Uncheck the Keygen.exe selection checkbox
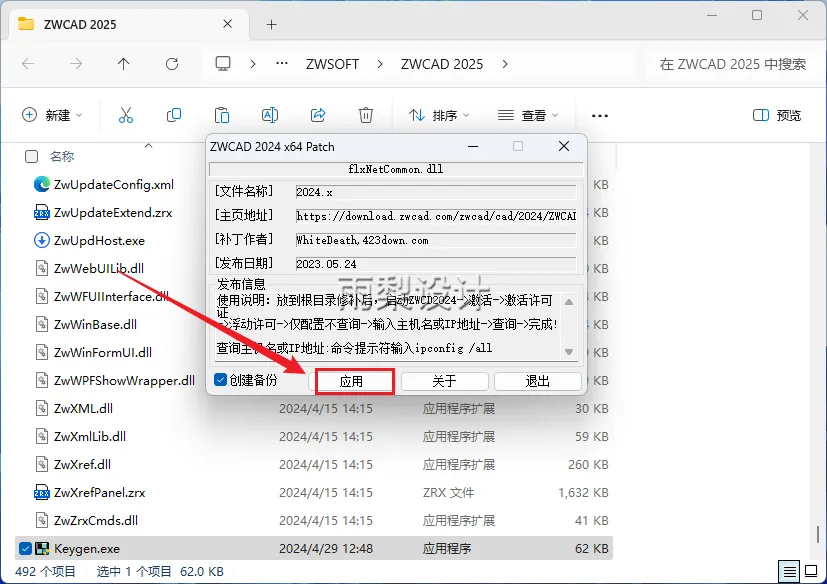The image size is (827, 584). point(25,549)
